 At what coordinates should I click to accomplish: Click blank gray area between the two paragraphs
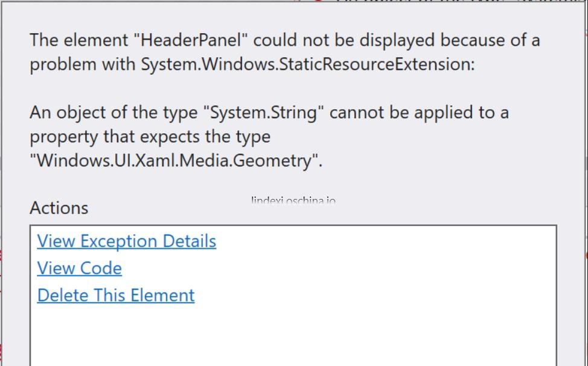(263, 89)
